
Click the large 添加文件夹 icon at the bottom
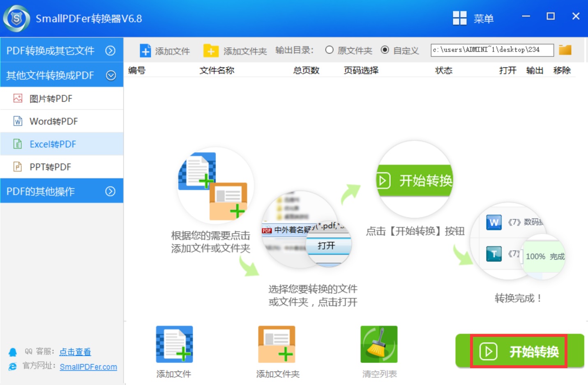(x=277, y=344)
